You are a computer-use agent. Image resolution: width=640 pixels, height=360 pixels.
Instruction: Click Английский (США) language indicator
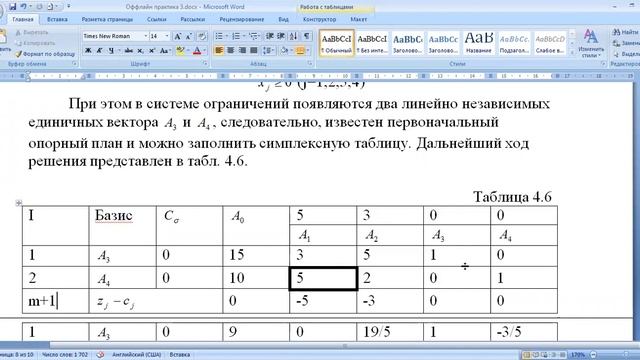[136, 355]
